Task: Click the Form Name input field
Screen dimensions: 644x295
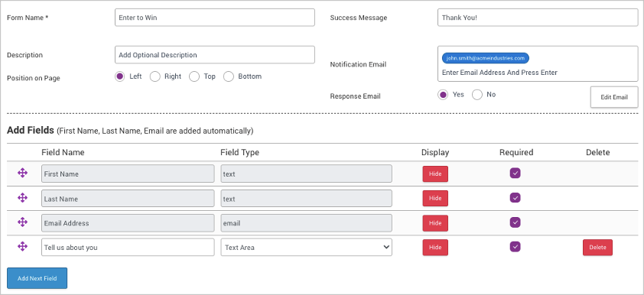Action: point(215,18)
